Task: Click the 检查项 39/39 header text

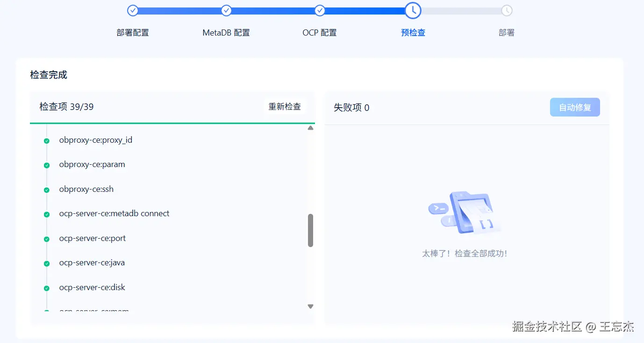Action: coord(66,107)
